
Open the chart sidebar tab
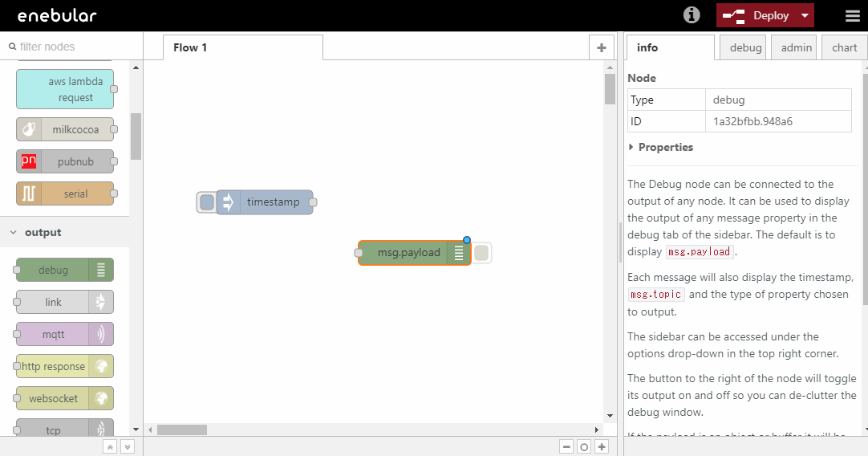pyautogui.click(x=844, y=47)
